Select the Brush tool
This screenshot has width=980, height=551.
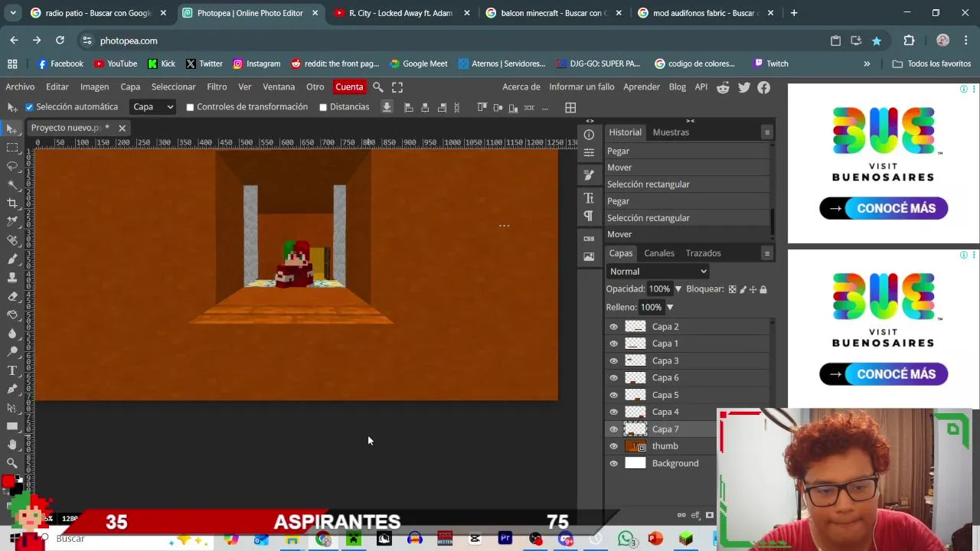pos(12,259)
